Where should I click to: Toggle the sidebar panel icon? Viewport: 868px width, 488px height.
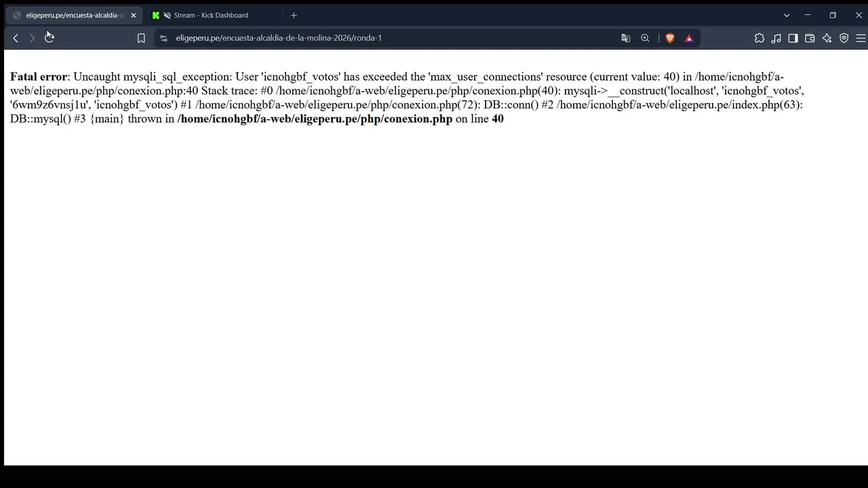793,38
